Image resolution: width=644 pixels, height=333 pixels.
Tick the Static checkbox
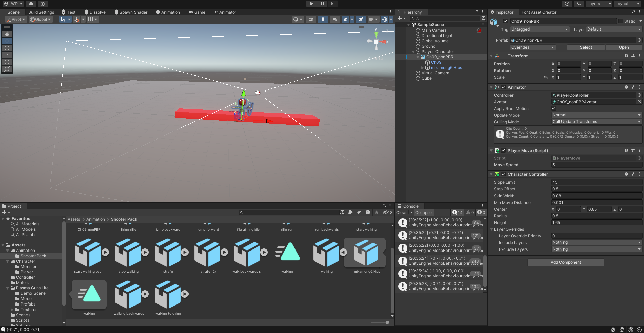click(x=621, y=21)
